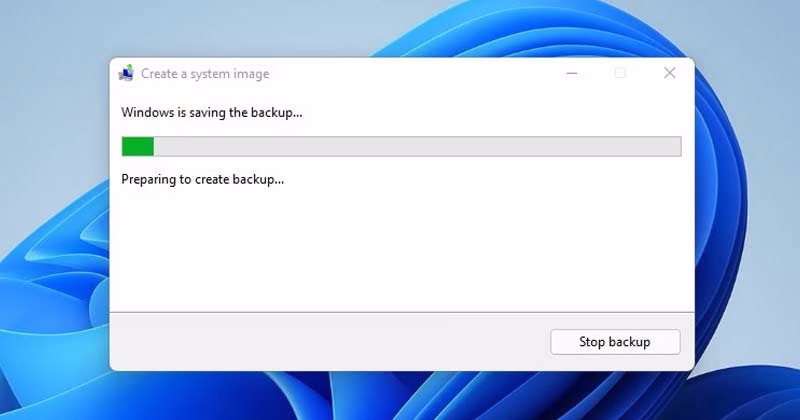Image resolution: width=800 pixels, height=420 pixels.
Task: Click the green filled section of progress bar
Action: tap(137, 147)
